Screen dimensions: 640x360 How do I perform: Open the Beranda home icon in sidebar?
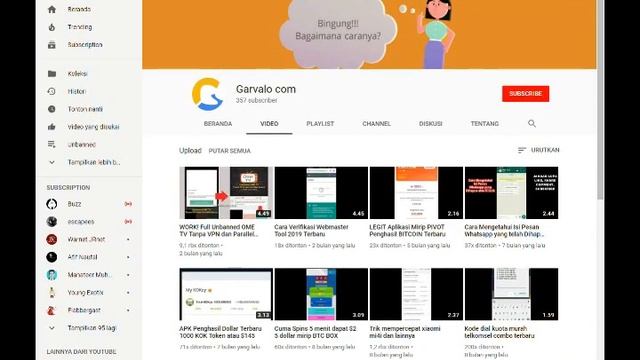pos(52,9)
